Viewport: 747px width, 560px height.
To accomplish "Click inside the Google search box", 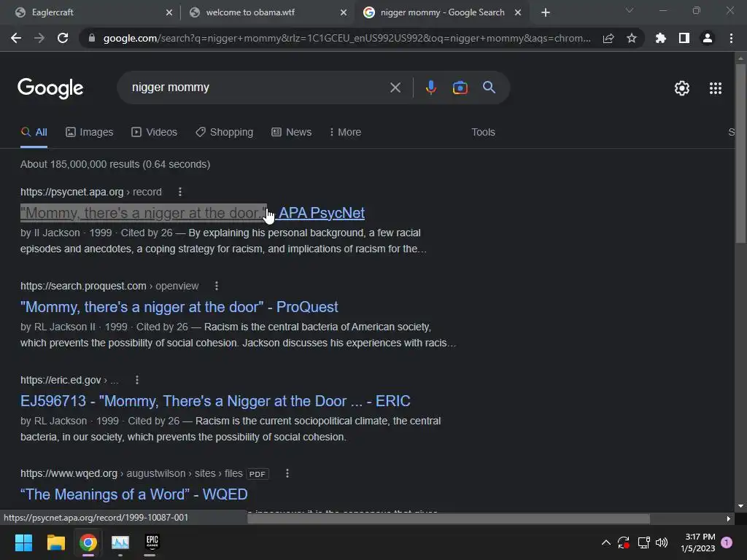I will point(258,87).
